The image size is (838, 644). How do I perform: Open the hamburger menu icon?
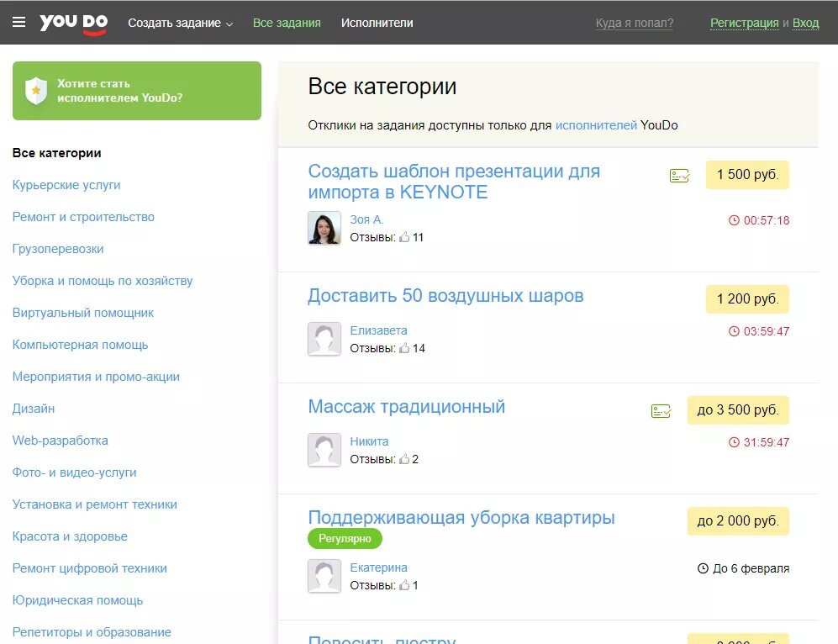click(18, 22)
